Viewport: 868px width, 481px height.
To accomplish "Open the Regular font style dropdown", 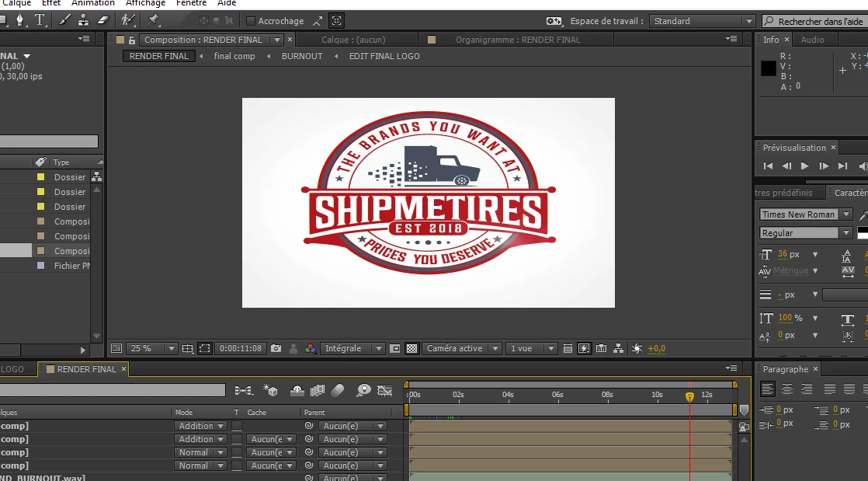I will (805, 233).
